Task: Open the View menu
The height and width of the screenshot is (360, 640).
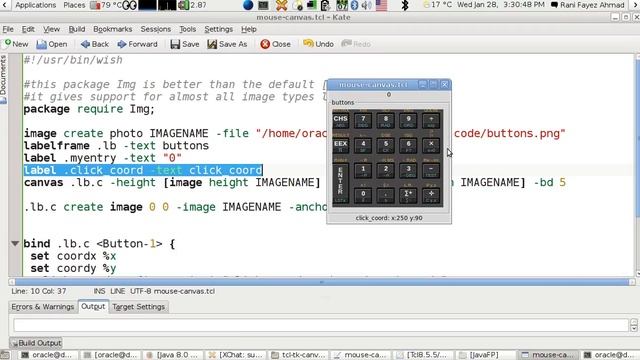Action: click(51, 29)
